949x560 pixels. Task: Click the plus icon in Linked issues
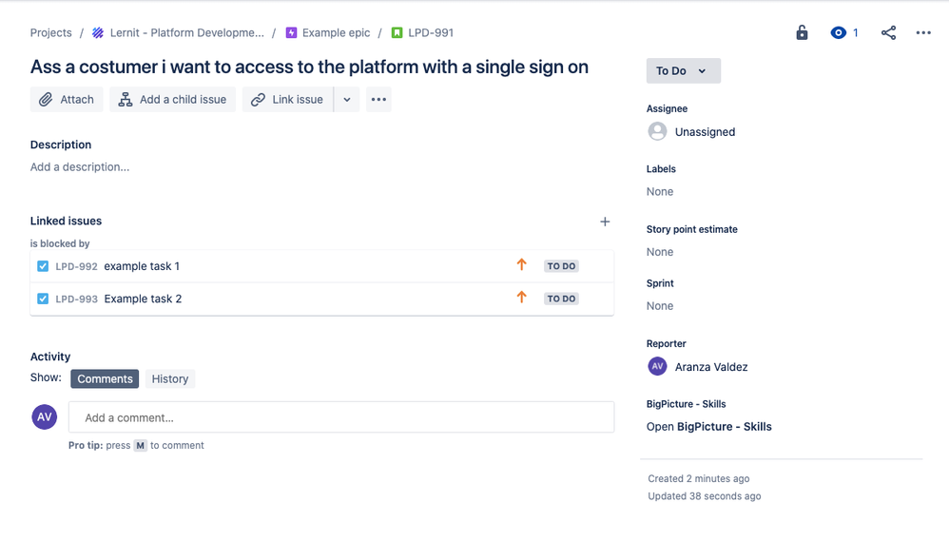pos(605,222)
